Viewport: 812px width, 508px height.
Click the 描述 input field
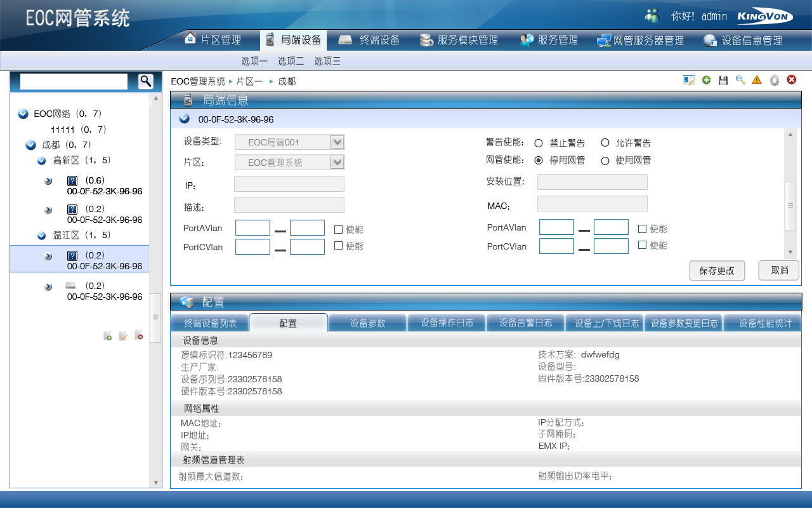pyautogui.click(x=289, y=204)
